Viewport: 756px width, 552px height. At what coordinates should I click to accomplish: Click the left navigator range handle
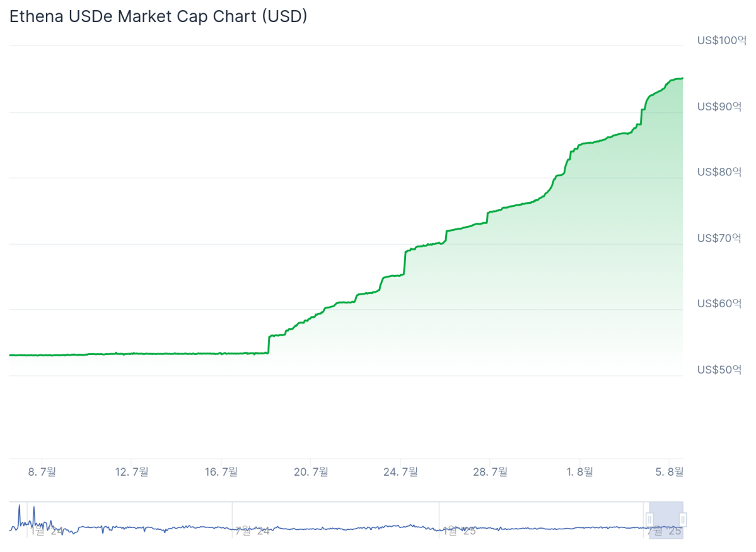tap(649, 520)
